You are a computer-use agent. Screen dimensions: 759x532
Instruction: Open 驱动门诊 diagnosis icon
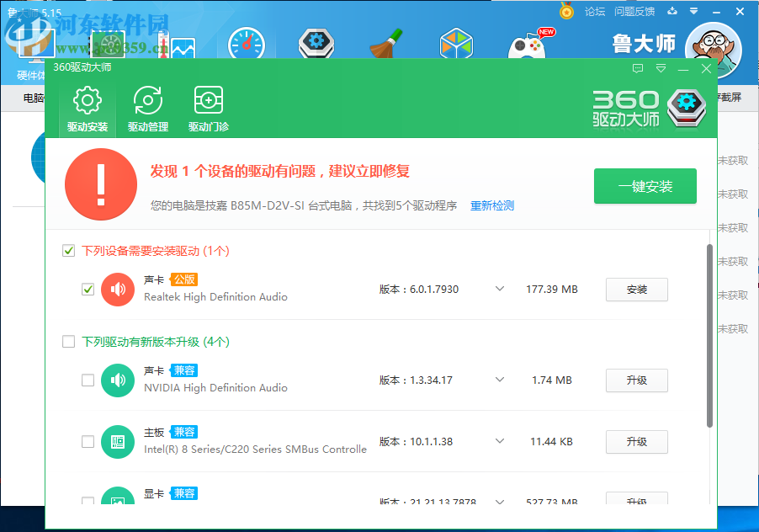(x=207, y=98)
